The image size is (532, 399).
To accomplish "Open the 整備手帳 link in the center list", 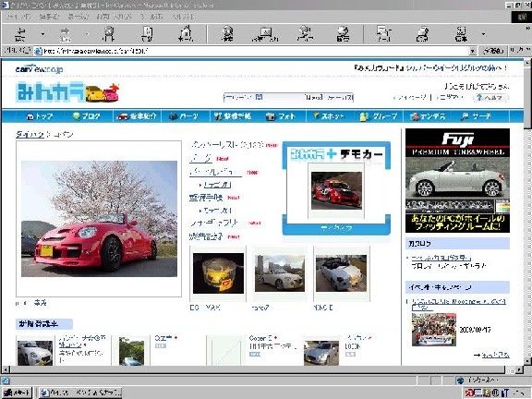I will 206,198.
